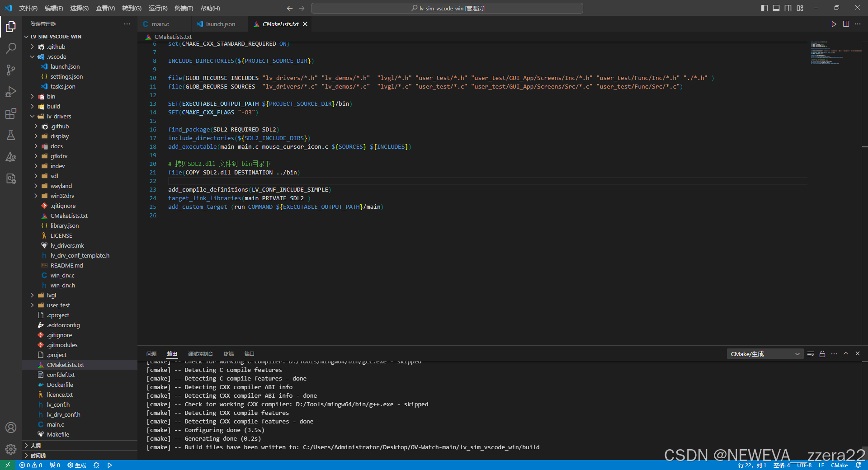
Task: Open notifications via the bell icon
Action: click(859, 465)
